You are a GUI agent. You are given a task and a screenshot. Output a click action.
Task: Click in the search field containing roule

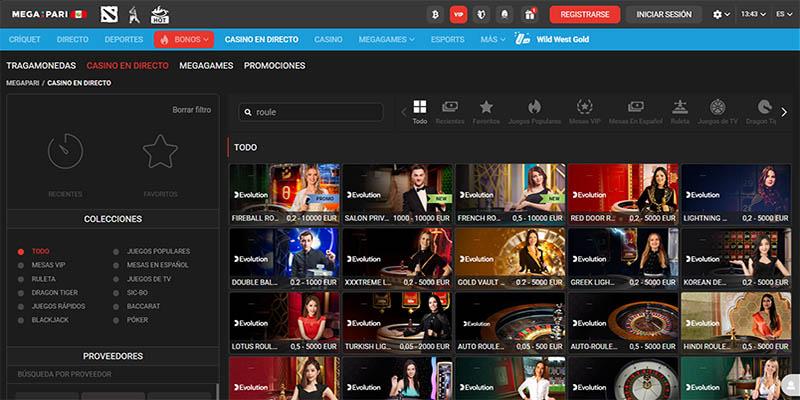(x=311, y=112)
